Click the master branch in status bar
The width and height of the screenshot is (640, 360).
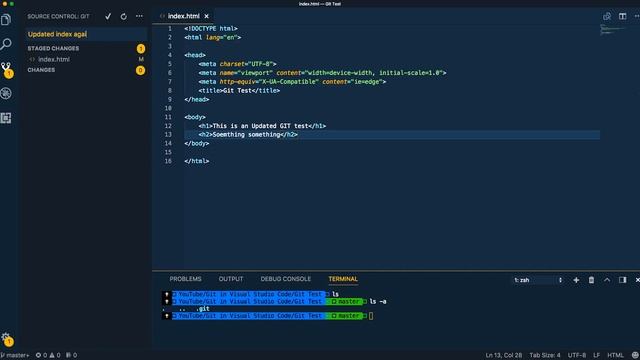15,356
